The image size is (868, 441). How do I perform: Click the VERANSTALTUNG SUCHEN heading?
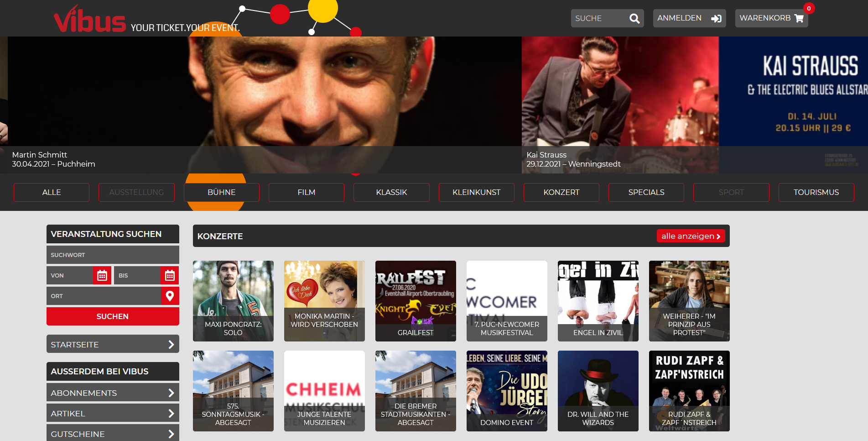pyautogui.click(x=106, y=234)
